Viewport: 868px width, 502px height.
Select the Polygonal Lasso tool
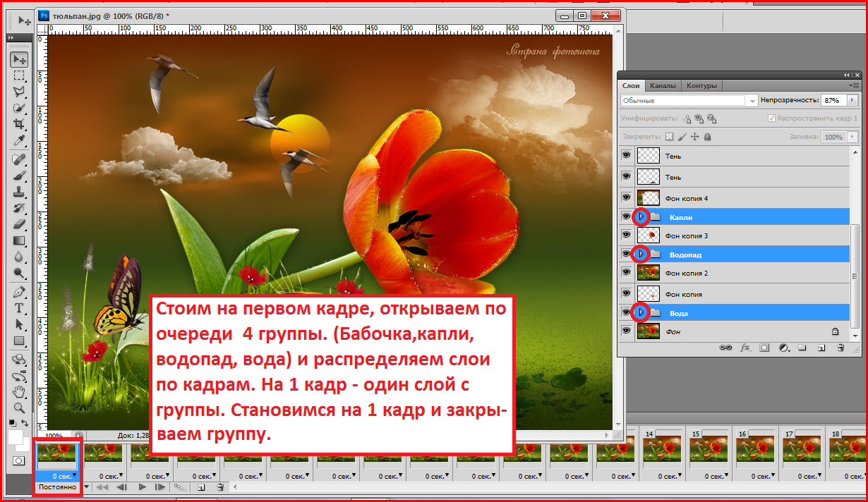coord(19,92)
